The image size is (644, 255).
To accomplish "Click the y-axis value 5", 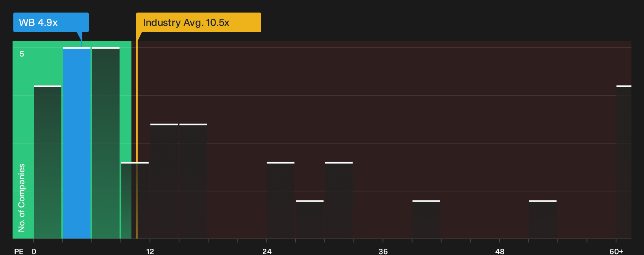I will 22,54.
